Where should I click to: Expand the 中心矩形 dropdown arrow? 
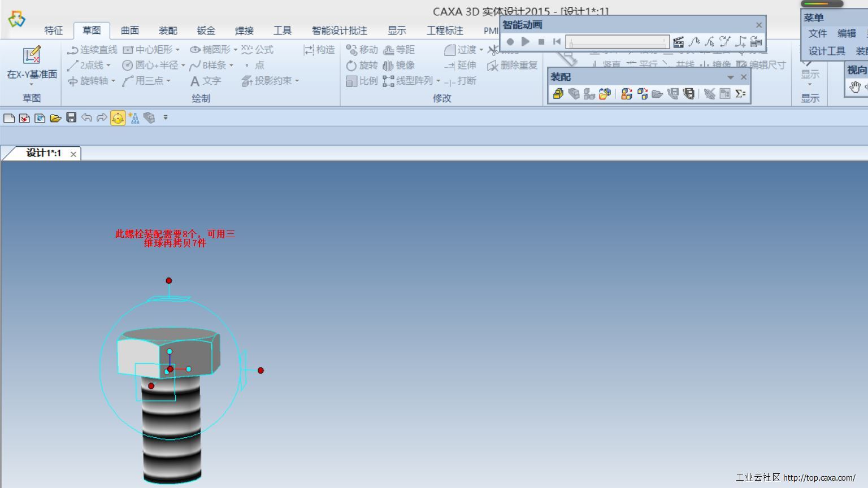177,50
